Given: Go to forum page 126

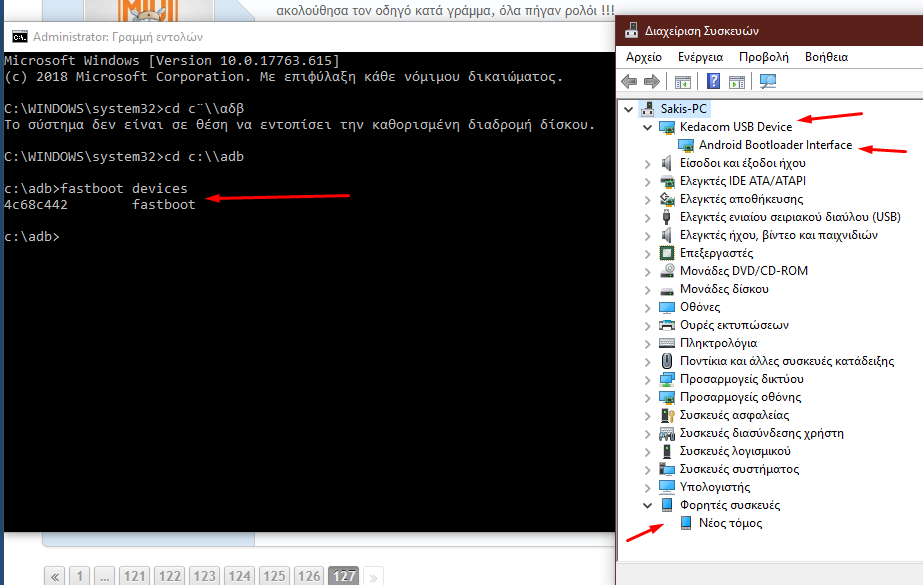Looking at the screenshot, I should [309, 576].
